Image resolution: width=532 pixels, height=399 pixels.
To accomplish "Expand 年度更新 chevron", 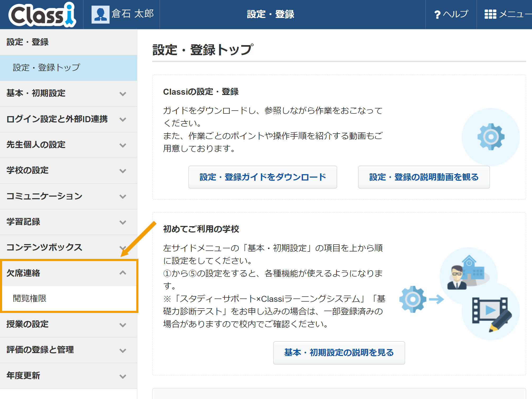I will point(123,376).
